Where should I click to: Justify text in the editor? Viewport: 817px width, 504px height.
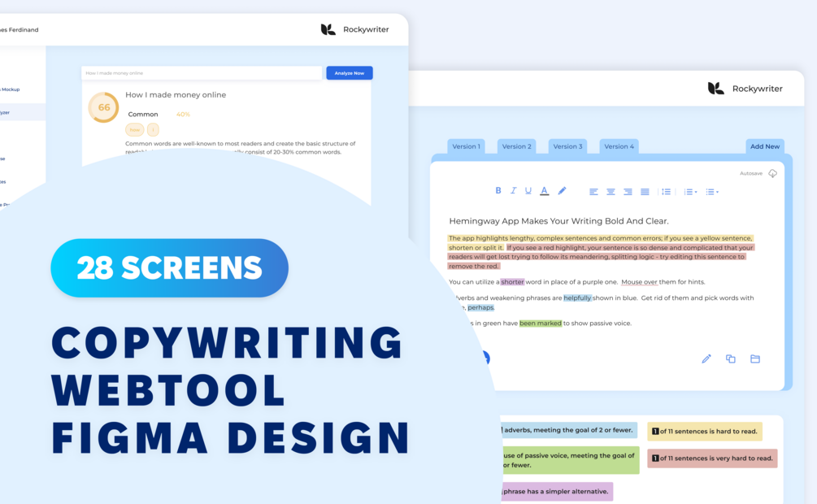click(645, 192)
